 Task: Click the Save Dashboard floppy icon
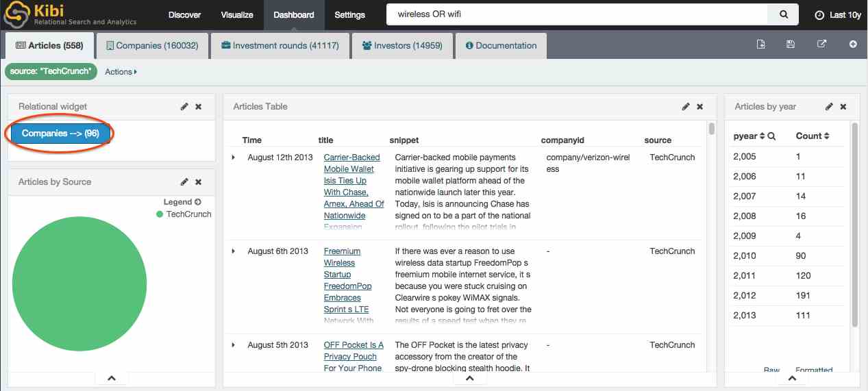(x=791, y=45)
